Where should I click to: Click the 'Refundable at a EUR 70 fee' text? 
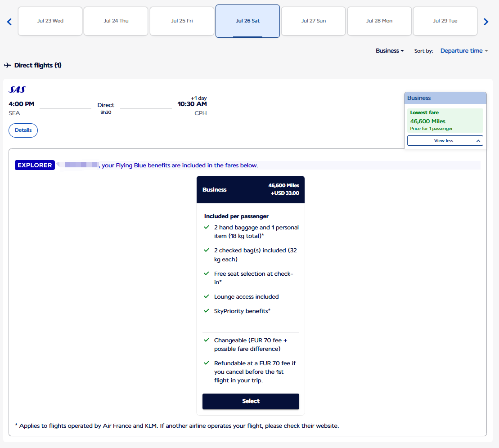pyautogui.click(x=255, y=372)
